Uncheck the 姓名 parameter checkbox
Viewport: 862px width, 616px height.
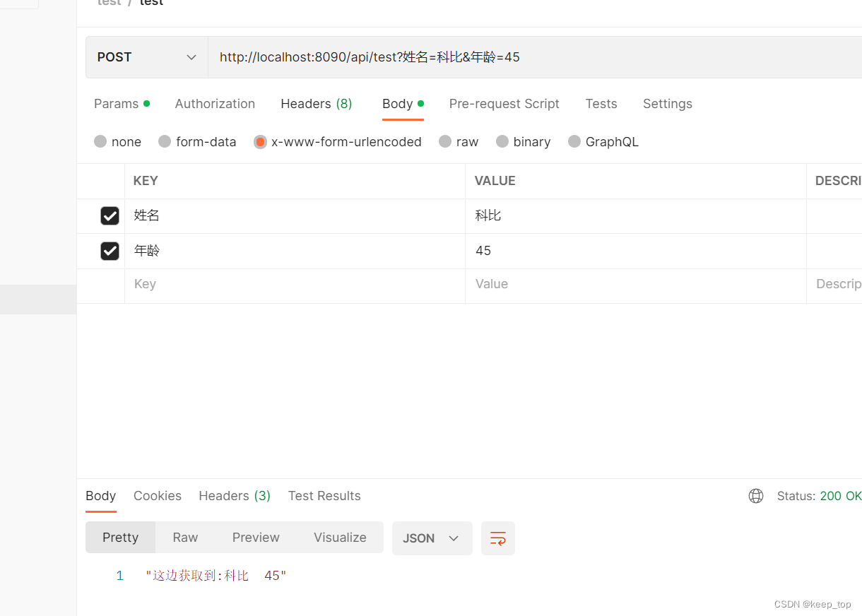(x=110, y=215)
